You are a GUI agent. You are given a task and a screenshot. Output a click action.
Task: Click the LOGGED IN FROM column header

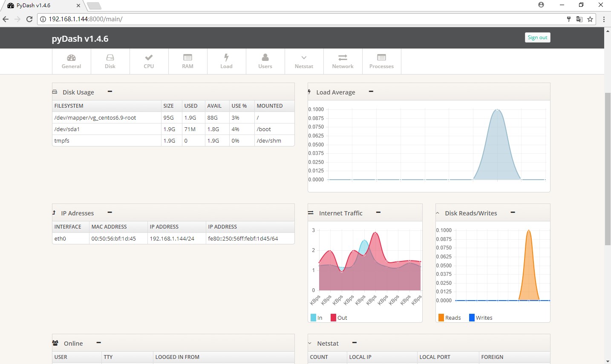(224, 357)
